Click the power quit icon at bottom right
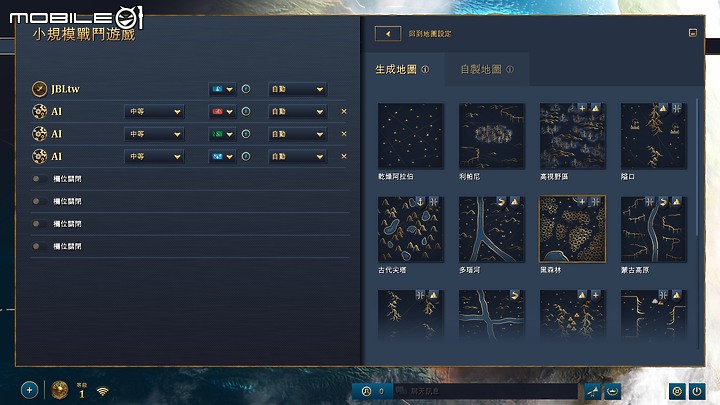 tap(697, 392)
